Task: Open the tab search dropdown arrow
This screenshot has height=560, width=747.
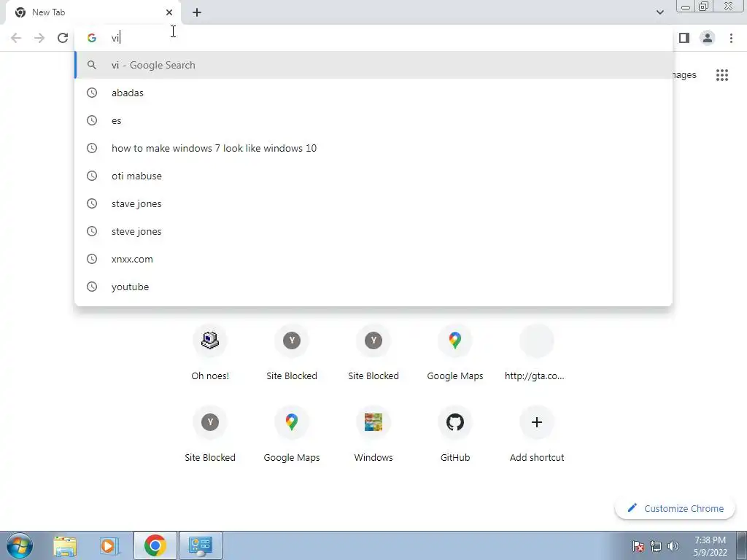Action: tap(659, 12)
